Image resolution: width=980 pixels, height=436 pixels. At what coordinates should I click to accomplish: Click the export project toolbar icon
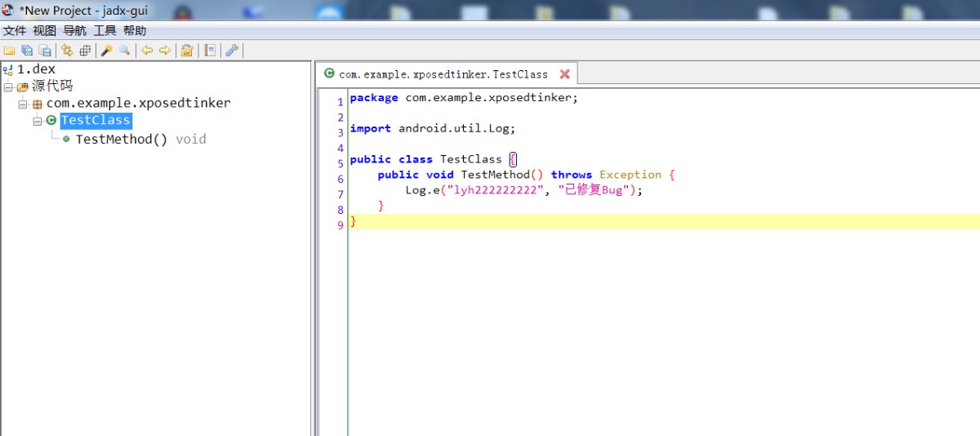(x=46, y=51)
